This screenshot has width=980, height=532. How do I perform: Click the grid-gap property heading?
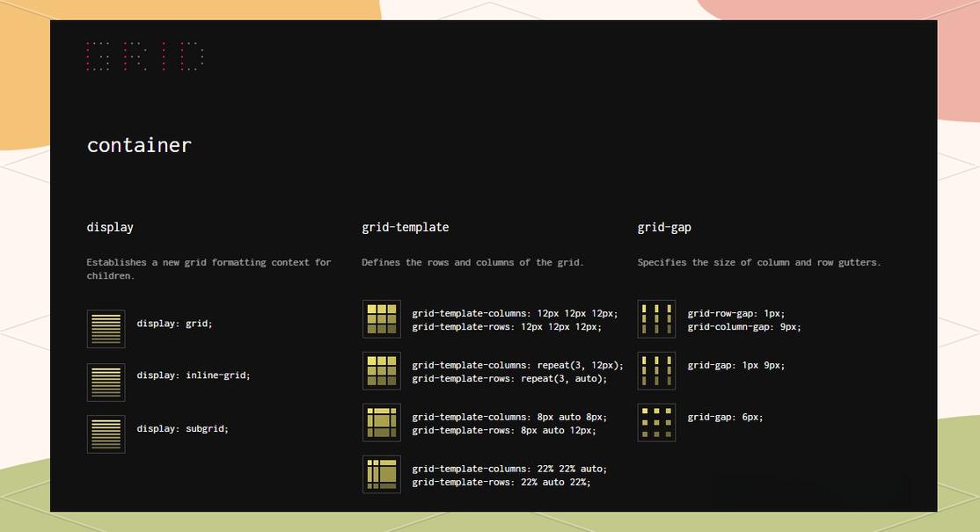pyautogui.click(x=664, y=227)
